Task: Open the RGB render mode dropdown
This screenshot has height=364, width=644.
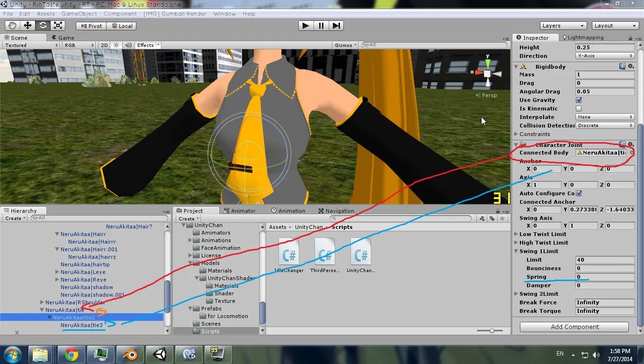Action: click(x=80, y=45)
